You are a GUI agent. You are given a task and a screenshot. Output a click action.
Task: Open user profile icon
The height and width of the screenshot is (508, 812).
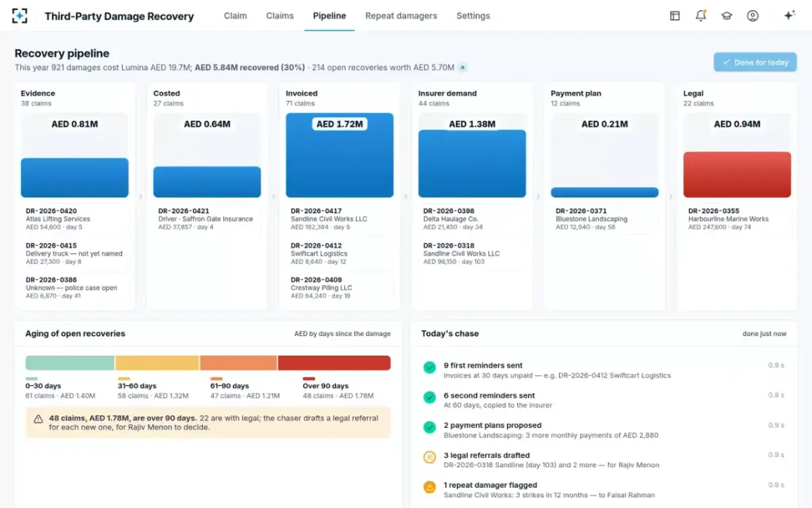[752, 16]
